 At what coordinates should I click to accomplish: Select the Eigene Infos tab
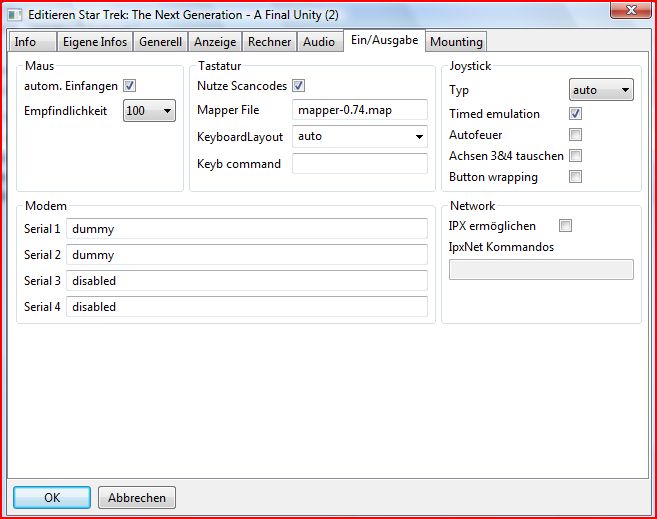(x=94, y=42)
